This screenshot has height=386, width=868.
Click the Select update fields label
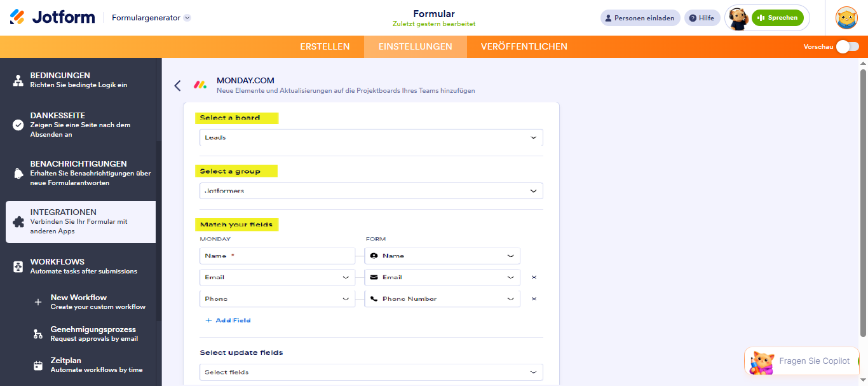click(x=241, y=352)
